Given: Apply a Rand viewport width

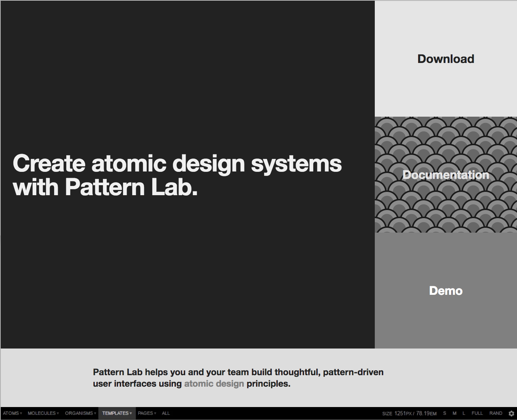Looking at the screenshot, I should click(x=496, y=413).
